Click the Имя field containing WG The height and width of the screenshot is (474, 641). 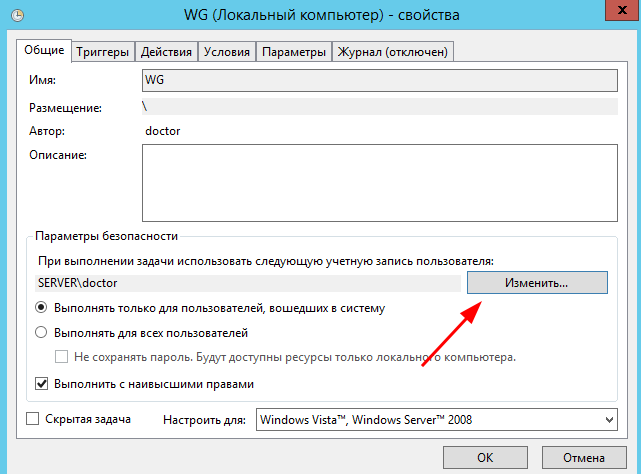click(x=380, y=80)
